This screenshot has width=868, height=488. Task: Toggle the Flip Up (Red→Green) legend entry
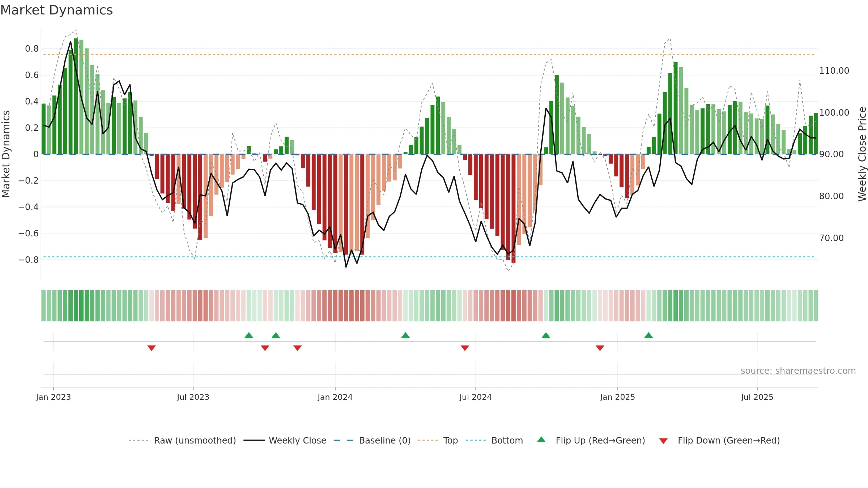(591, 441)
